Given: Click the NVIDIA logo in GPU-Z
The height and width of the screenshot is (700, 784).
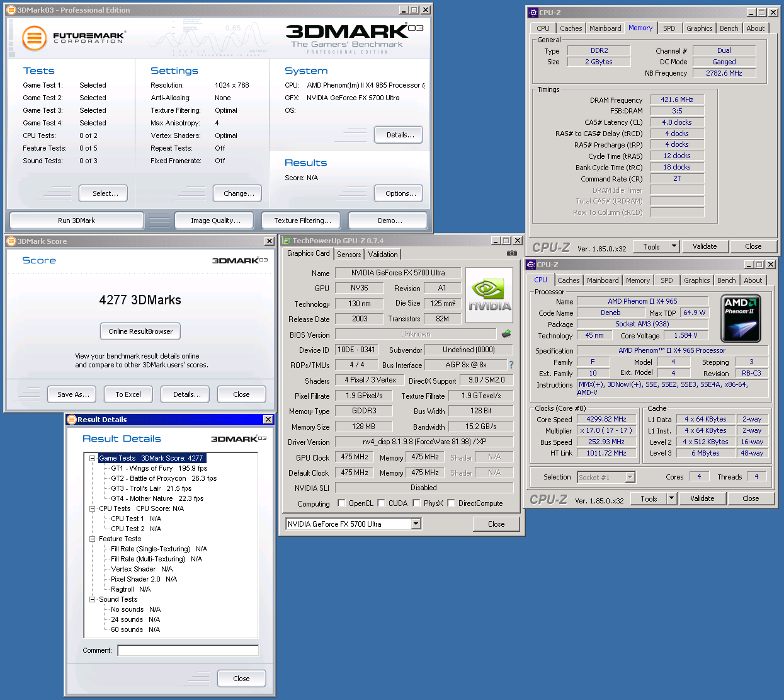Looking at the screenshot, I should [x=489, y=295].
